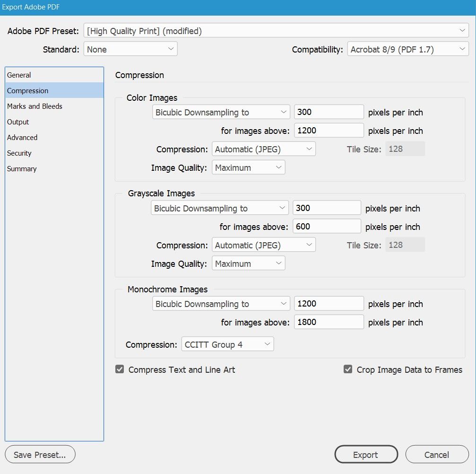Open Grayscale Images Compression dropdown
476x474 pixels.
263,245
